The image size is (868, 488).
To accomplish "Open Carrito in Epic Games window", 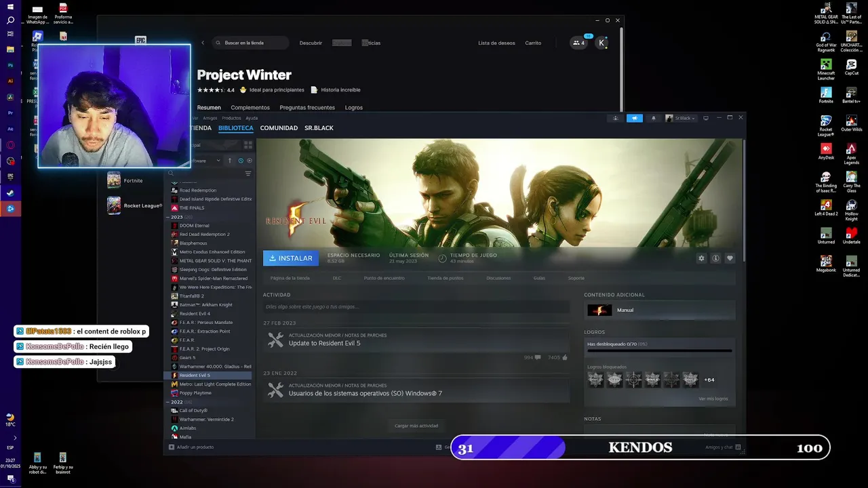I will click(x=533, y=43).
